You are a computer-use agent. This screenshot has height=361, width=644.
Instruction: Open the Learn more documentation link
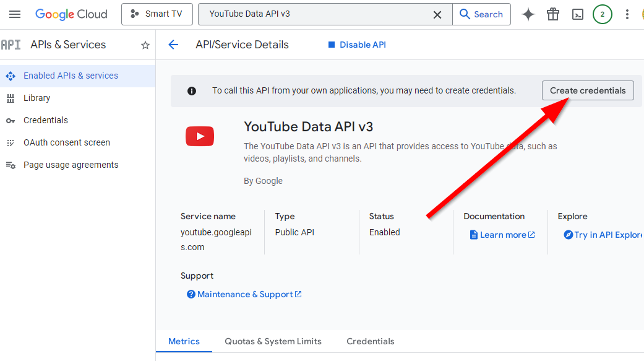coord(502,235)
